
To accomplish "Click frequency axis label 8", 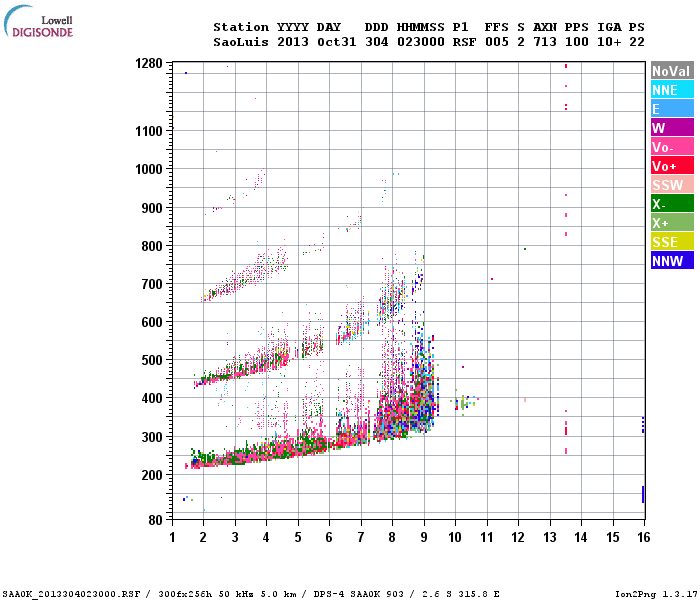I will click(392, 537).
